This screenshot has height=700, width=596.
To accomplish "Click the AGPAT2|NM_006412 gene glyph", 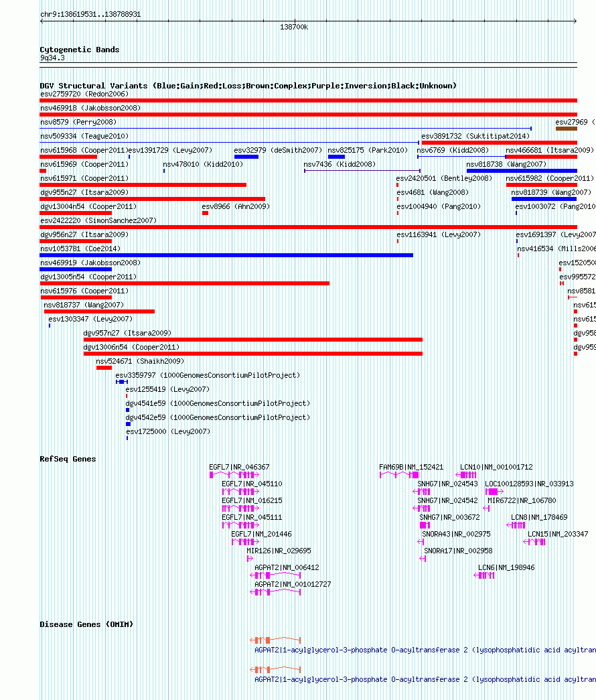I will tap(275, 575).
